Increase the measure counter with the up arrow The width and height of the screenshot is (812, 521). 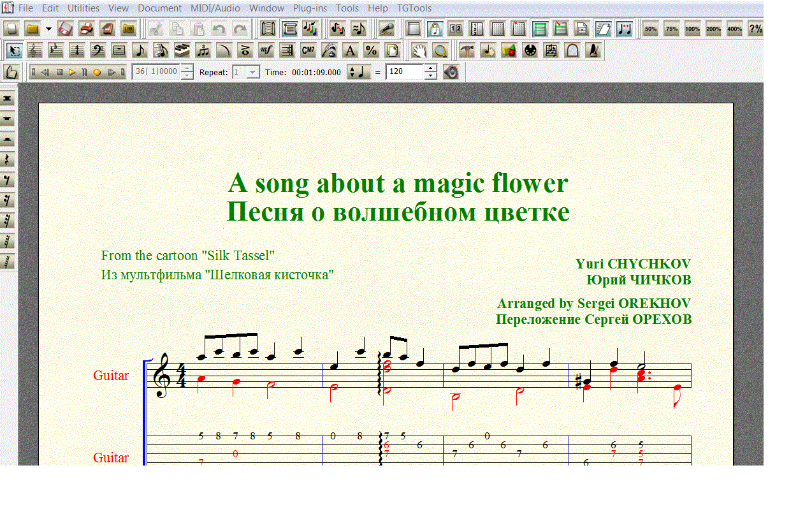[x=187, y=68]
